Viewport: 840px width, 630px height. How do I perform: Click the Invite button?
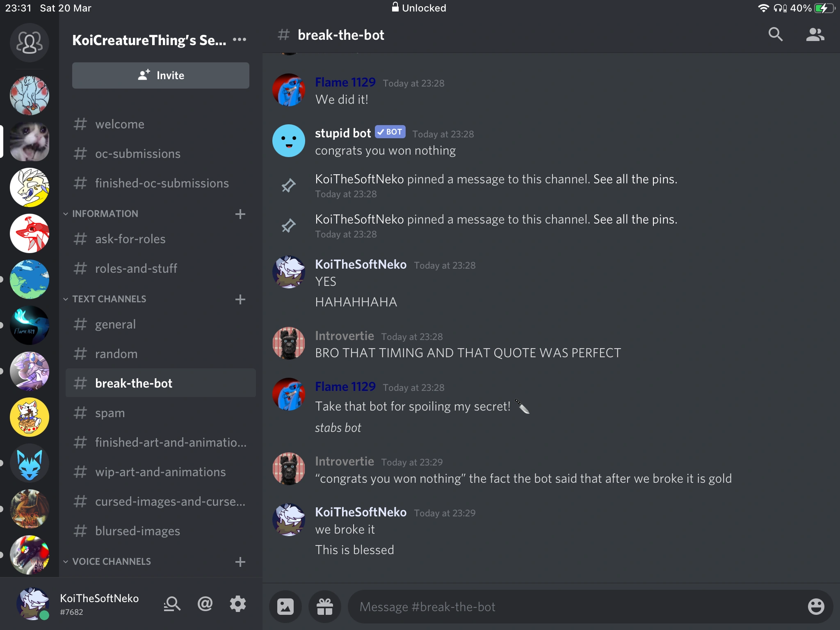(161, 75)
